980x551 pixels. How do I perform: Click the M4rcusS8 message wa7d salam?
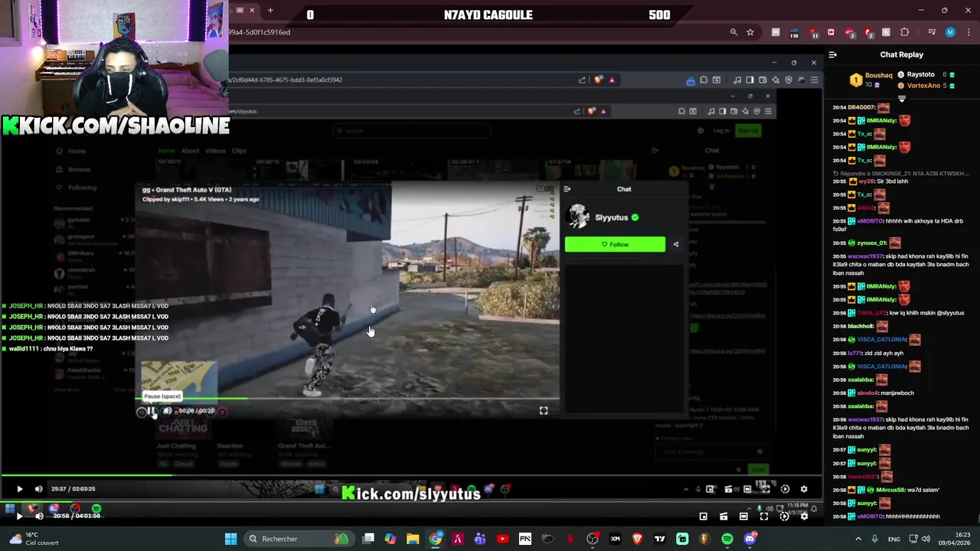(886, 490)
